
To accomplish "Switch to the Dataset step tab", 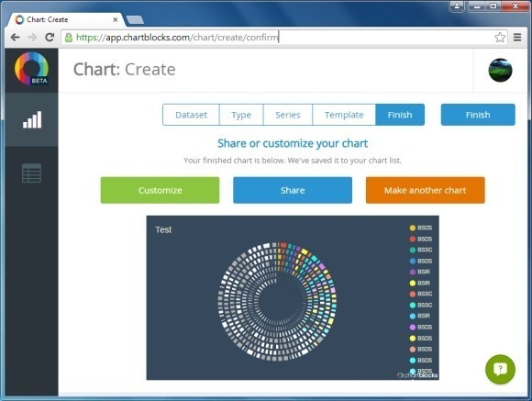I will [191, 115].
